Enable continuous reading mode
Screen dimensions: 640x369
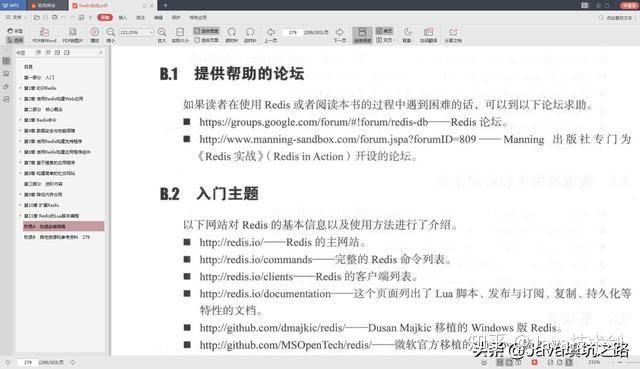coord(362,35)
